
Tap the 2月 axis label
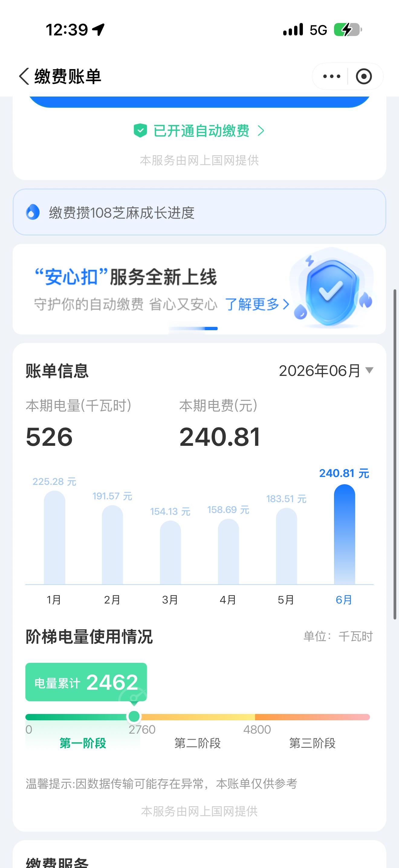coord(112,600)
